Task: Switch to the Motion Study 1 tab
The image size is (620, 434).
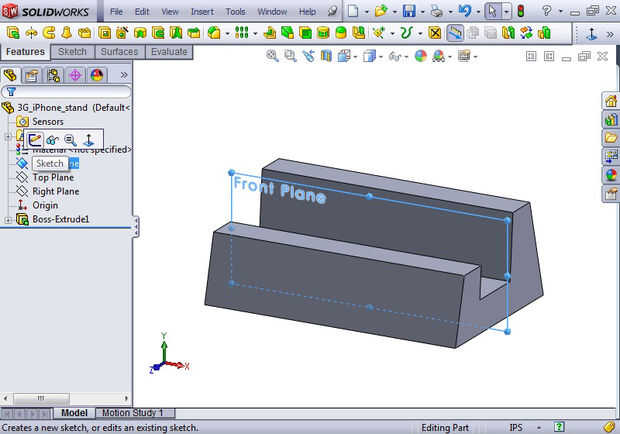Action: pos(133,413)
